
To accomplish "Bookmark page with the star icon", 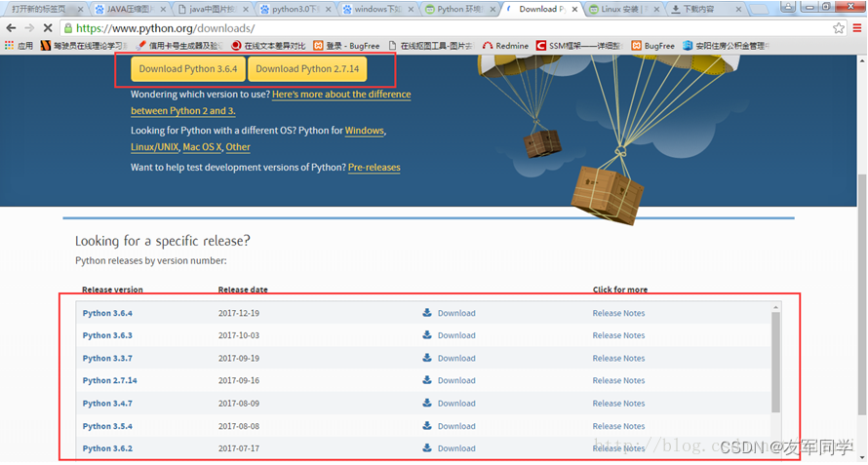I will [x=839, y=27].
